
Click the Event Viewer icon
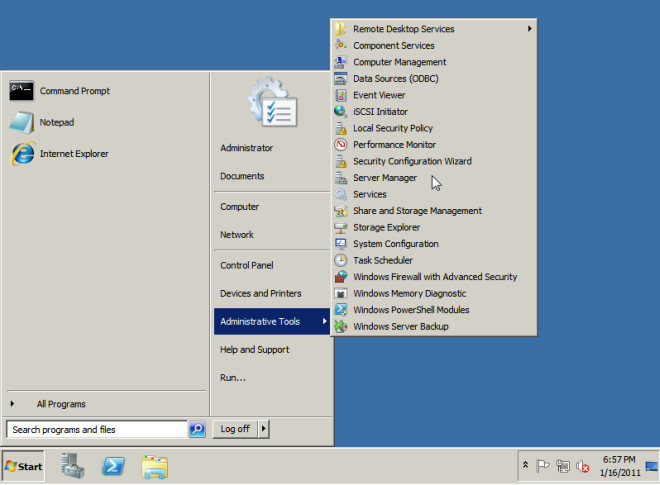pyautogui.click(x=341, y=95)
